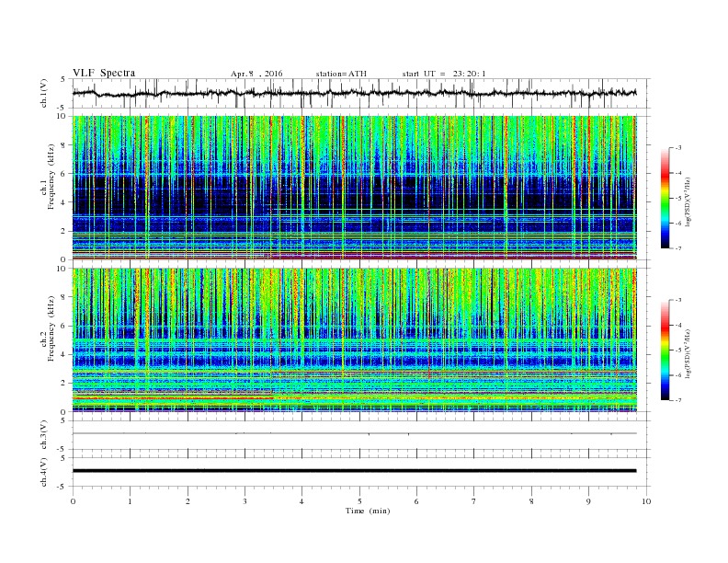
Task: Click the 'ch.3(V)' axis label
Action: point(44,434)
